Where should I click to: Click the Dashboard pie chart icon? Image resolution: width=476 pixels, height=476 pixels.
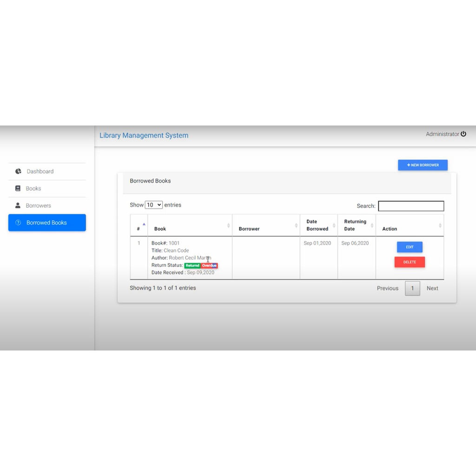click(x=18, y=171)
